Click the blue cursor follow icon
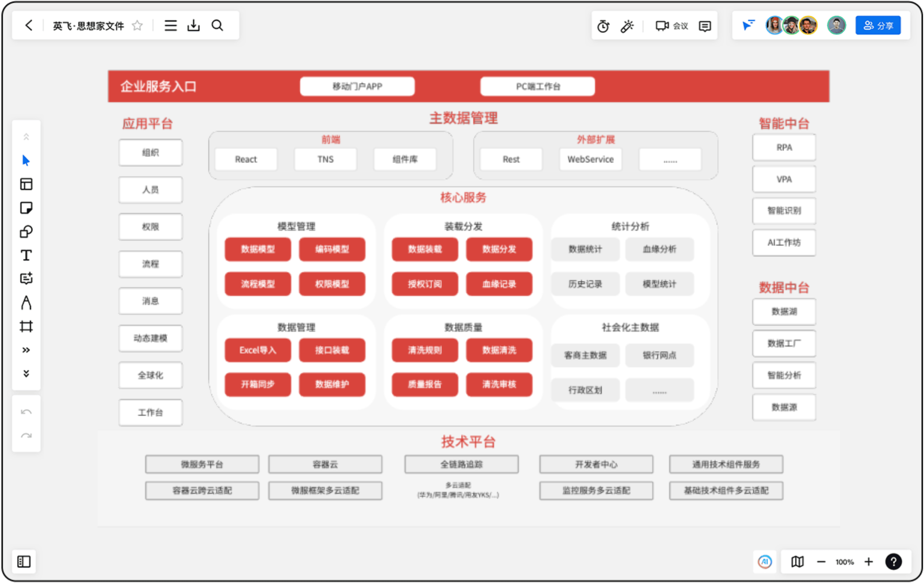This screenshot has width=924, height=586. coord(748,25)
